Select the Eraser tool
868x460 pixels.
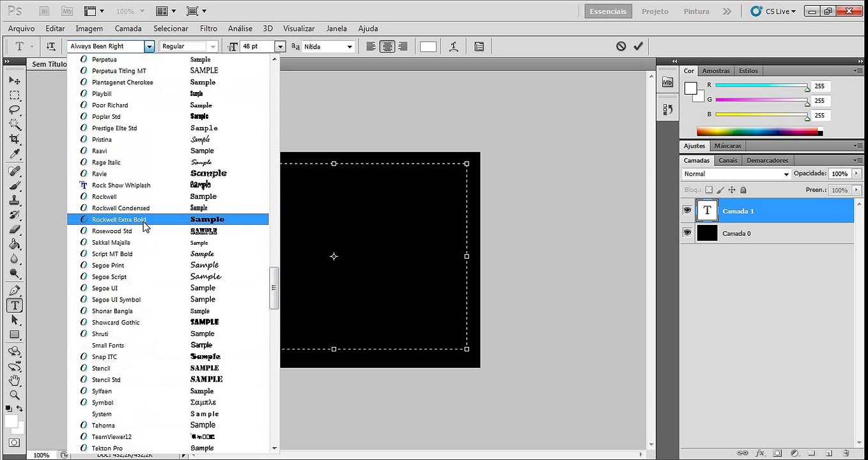pos(14,230)
